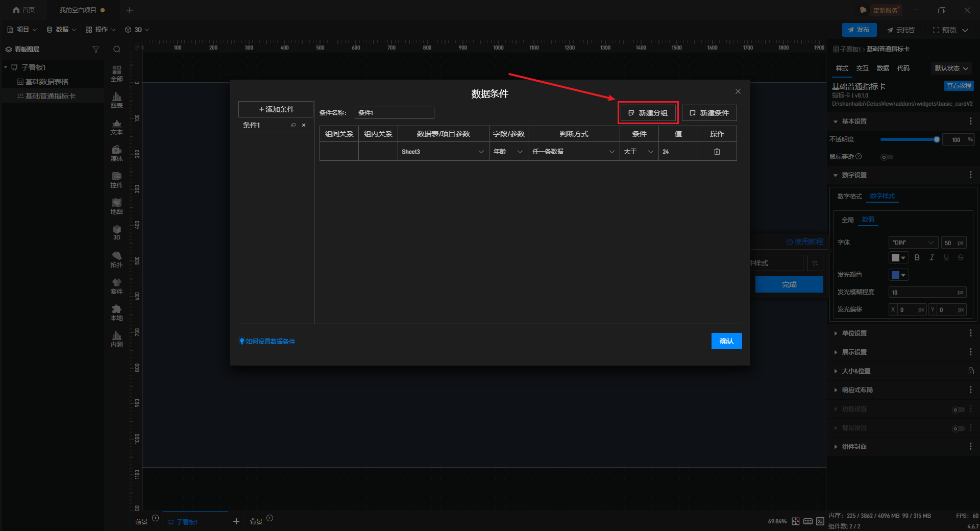Open the Sheet3 data table dropdown
980x531 pixels.
442,152
